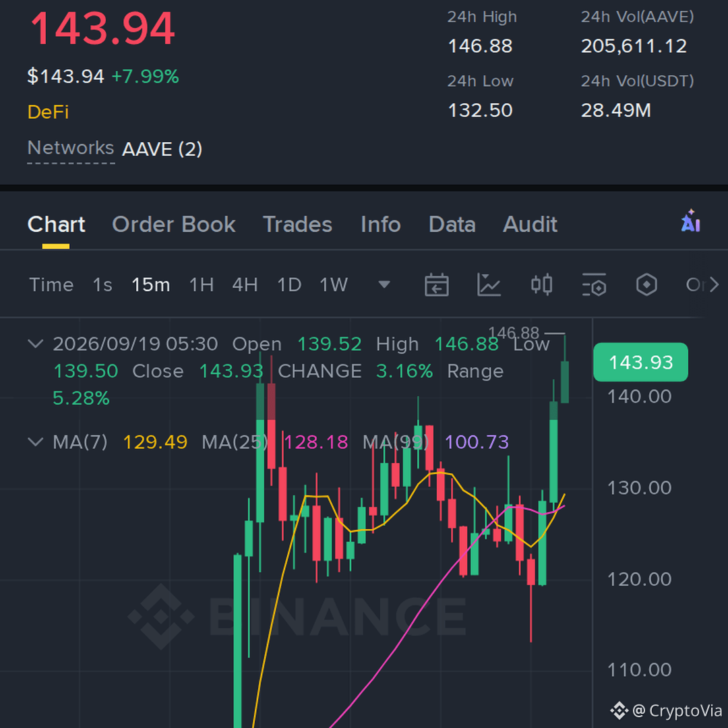Select the 1H chart interval
Image resolution: width=728 pixels, height=728 pixels.
tap(202, 284)
